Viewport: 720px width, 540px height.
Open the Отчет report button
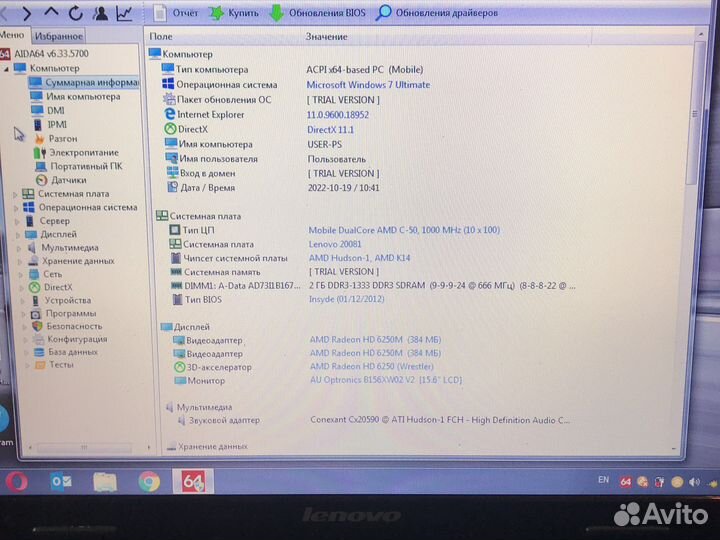[x=175, y=13]
